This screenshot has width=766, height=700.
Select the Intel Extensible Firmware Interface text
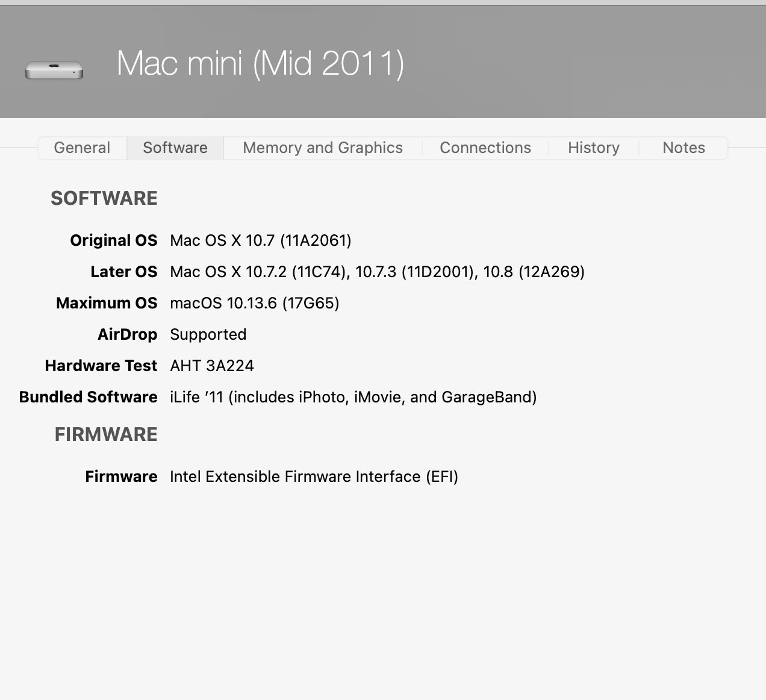[314, 477]
